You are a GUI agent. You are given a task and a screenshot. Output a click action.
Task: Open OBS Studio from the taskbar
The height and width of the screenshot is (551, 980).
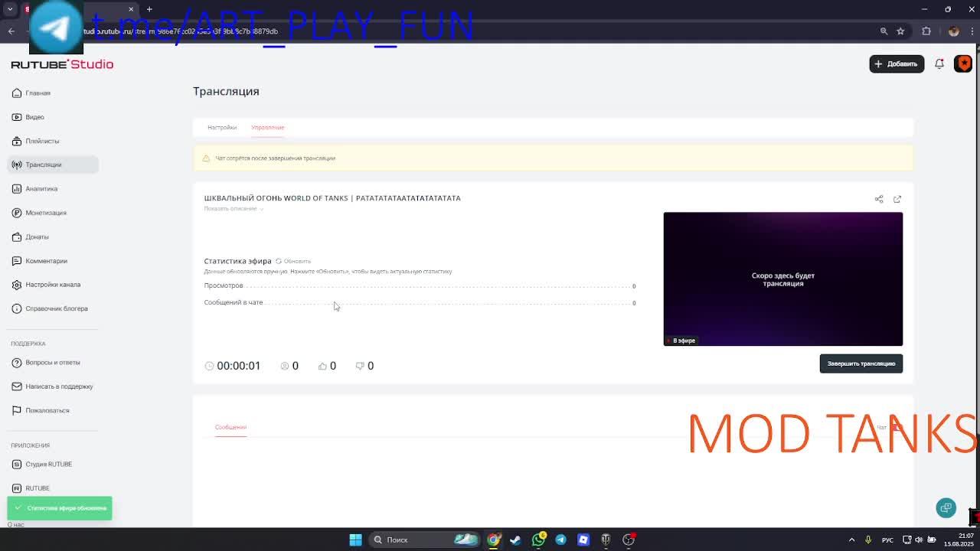click(629, 540)
